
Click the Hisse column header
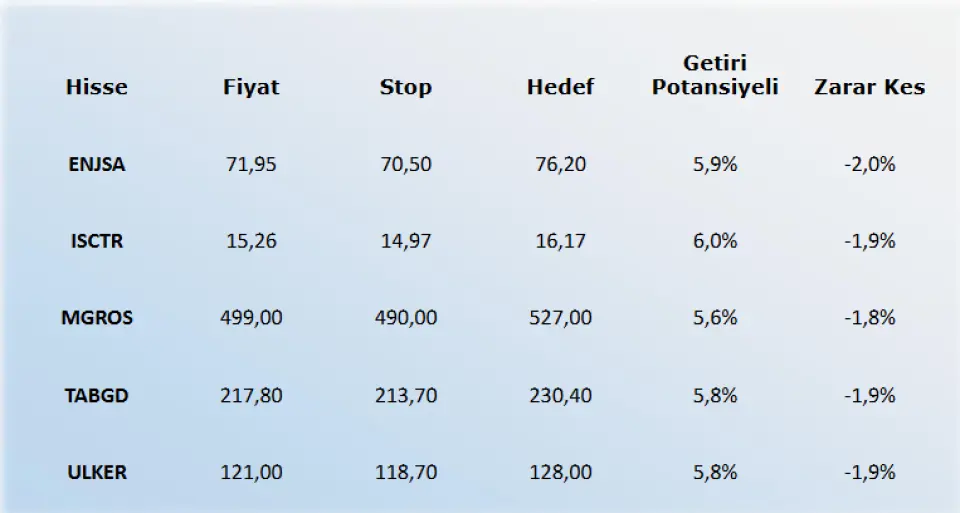97,87
